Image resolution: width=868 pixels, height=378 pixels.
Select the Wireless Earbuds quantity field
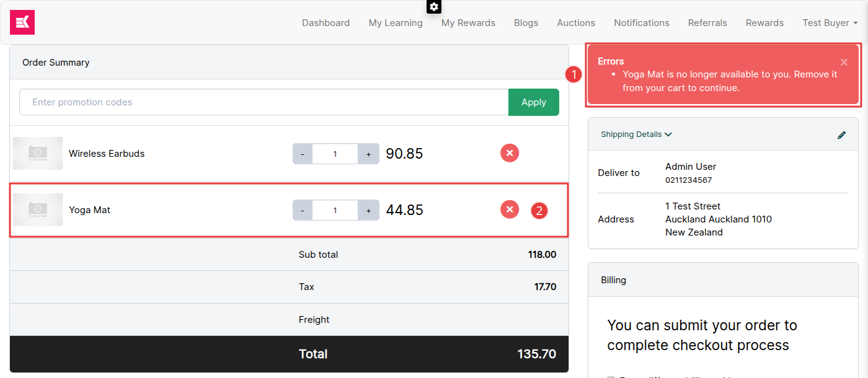pyautogui.click(x=335, y=154)
